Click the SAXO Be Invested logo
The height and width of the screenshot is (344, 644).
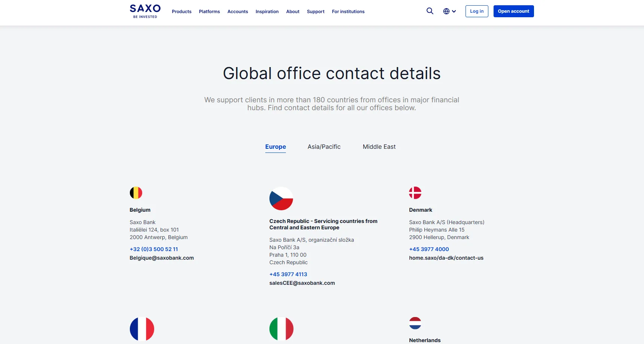145,11
